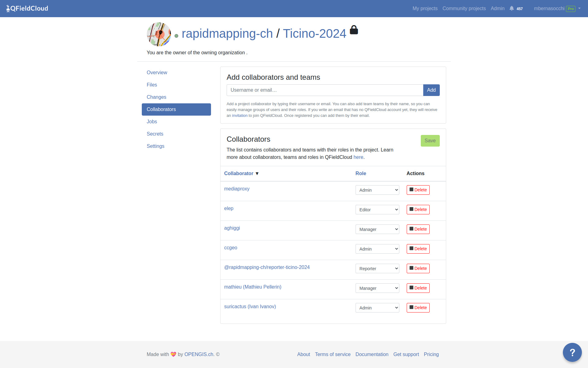
Task: Open the notifications bell icon
Action: point(511,8)
